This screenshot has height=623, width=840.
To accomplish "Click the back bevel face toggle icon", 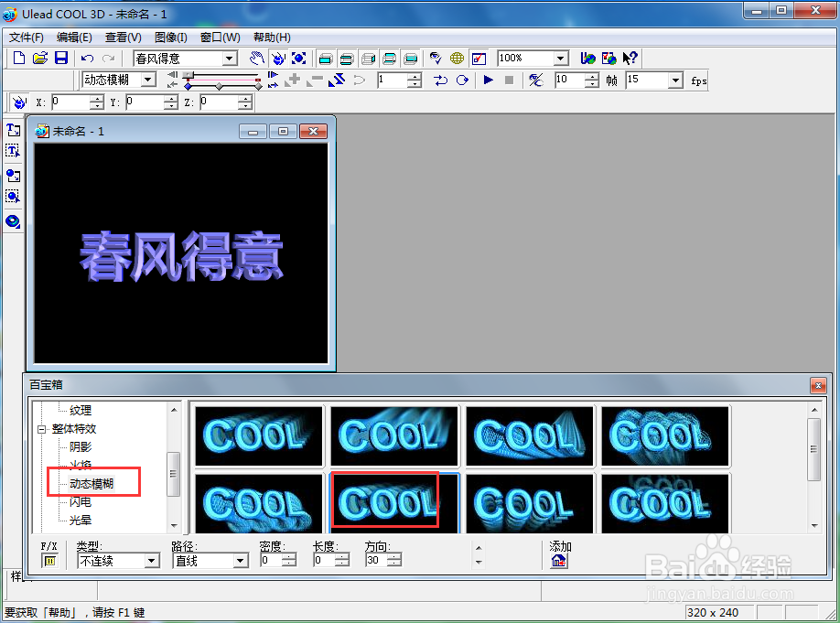I will pyautogui.click(x=390, y=59).
